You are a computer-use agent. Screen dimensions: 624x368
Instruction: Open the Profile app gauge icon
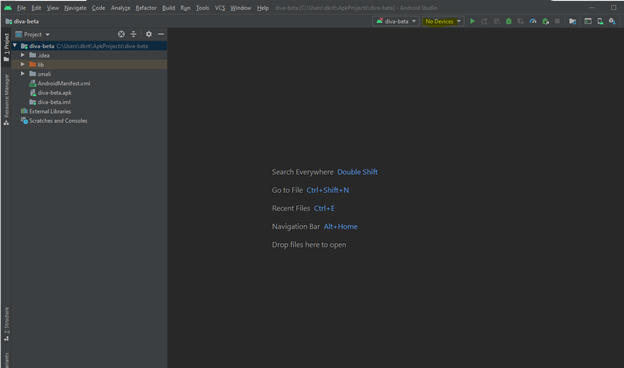click(533, 21)
